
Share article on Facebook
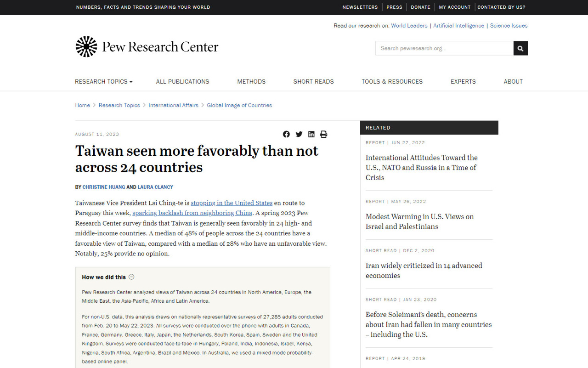click(x=286, y=134)
